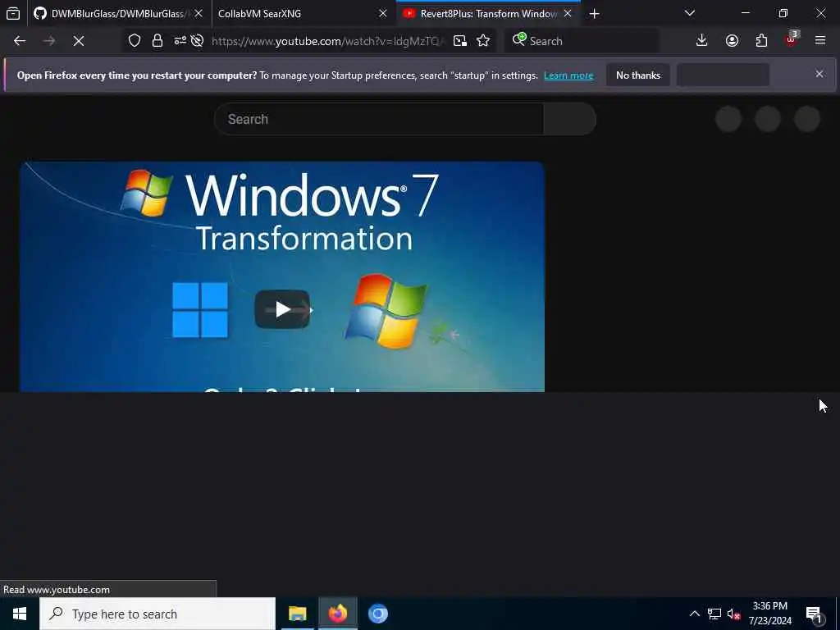Open the site permissions icon in the address bar
The height and width of the screenshot is (630, 840).
pos(180,41)
